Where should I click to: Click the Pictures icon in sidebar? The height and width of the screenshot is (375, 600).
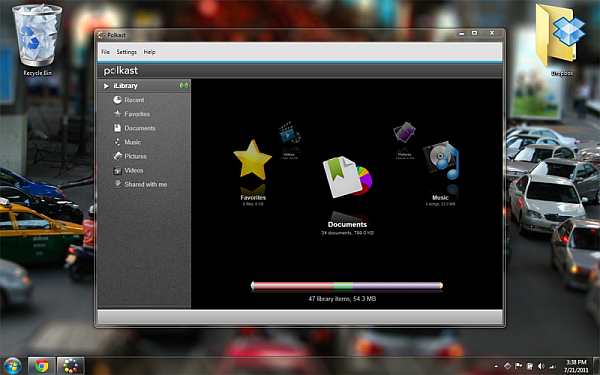click(x=117, y=156)
